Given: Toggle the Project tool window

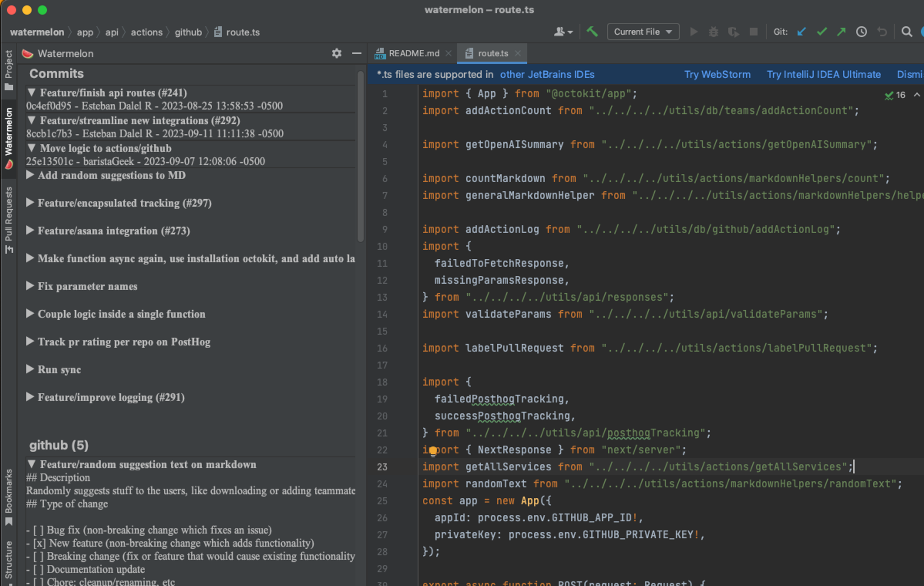Looking at the screenshot, I should [x=8, y=69].
